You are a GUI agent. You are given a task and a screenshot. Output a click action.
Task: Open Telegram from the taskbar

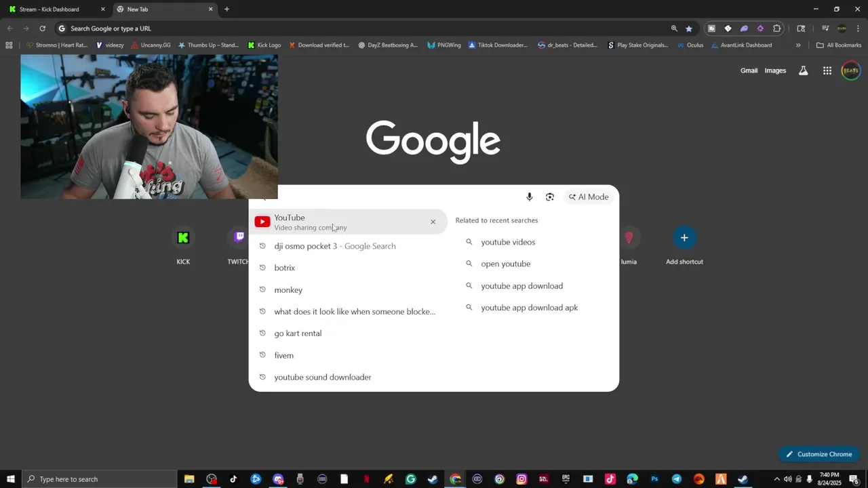click(677, 479)
